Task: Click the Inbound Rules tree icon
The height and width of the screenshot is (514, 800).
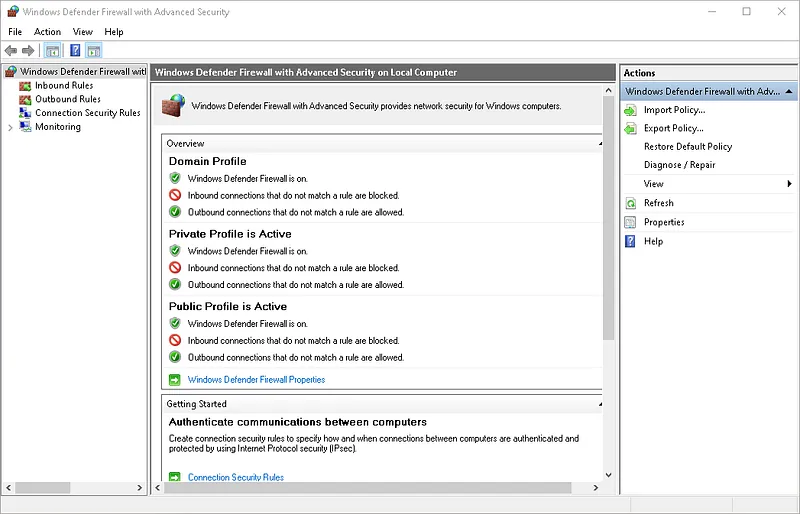Action: (25, 86)
